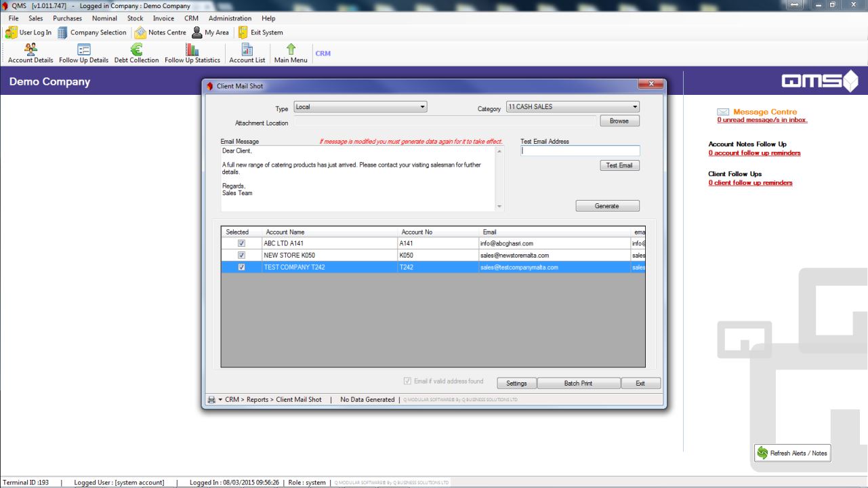Image resolution: width=868 pixels, height=488 pixels.
Task: Click account number cell T242
Action: point(438,268)
